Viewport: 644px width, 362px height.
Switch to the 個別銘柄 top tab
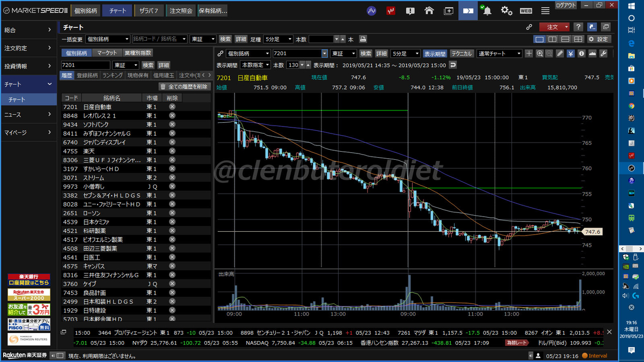[85, 10]
